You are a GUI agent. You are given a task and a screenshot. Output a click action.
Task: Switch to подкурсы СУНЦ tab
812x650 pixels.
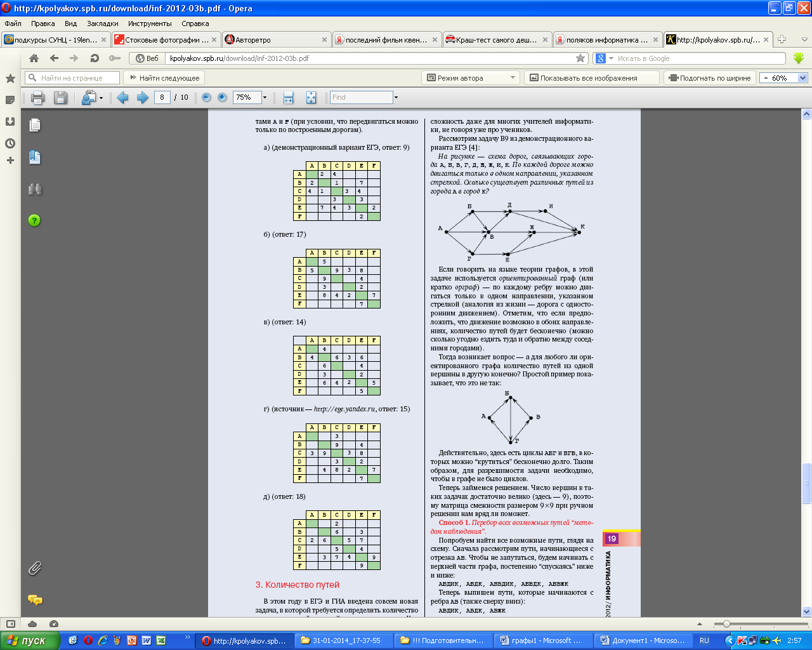click(x=55, y=40)
